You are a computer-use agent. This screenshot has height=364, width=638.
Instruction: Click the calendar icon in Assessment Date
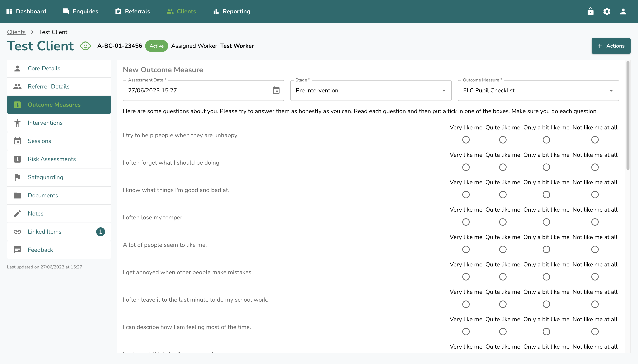tap(276, 90)
